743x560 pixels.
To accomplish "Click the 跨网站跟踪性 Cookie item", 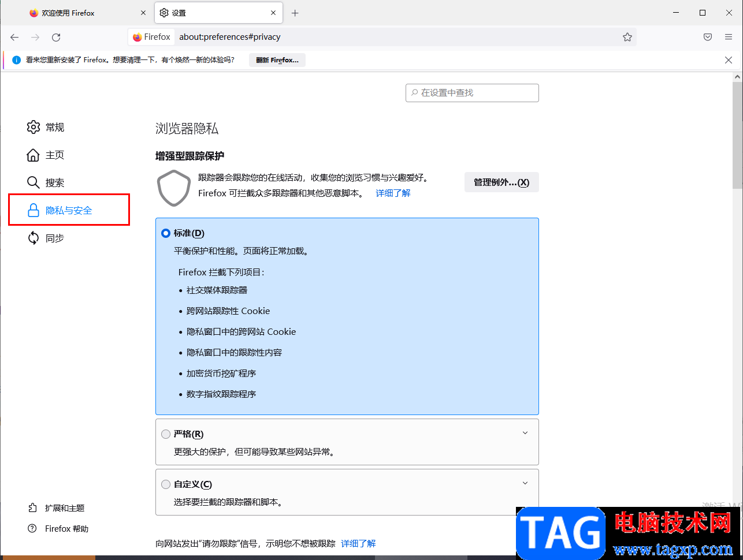I will [228, 311].
